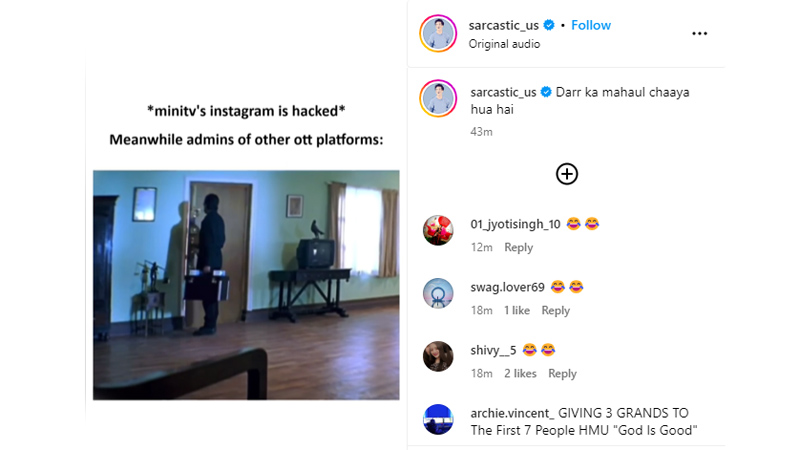View the 1 like on swag.lover69's comment
Image resolution: width=800 pixels, height=450 pixels.
[517, 311]
